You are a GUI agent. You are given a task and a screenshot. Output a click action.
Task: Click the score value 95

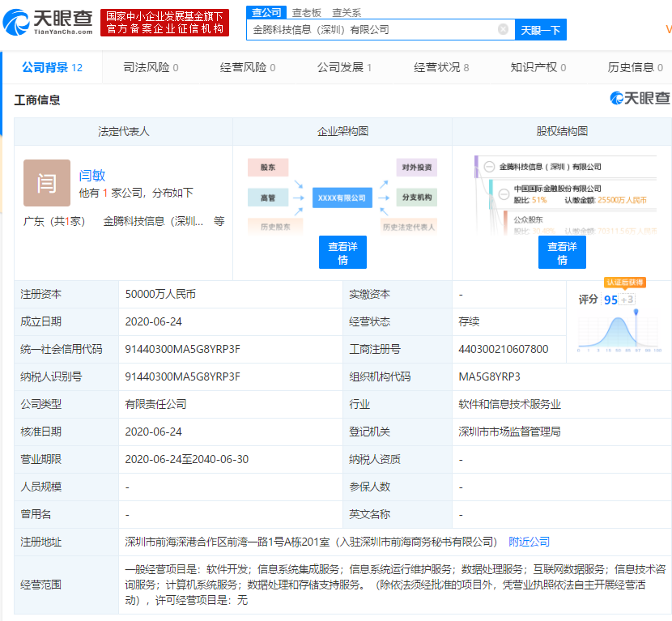(x=610, y=300)
